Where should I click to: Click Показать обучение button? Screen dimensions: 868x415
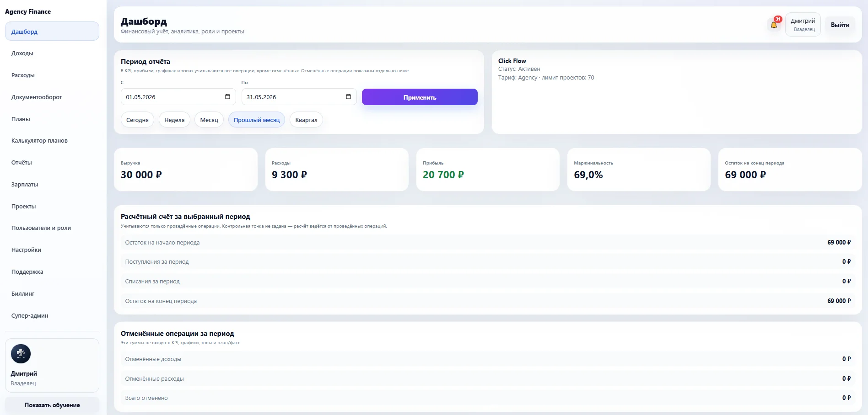click(52, 405)
